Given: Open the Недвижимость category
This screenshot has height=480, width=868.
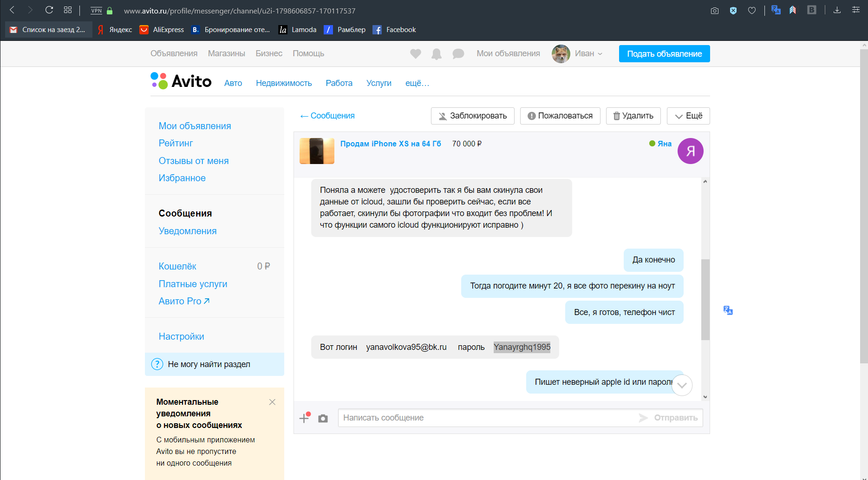Looking at the screenshot, I should point(284,83).
